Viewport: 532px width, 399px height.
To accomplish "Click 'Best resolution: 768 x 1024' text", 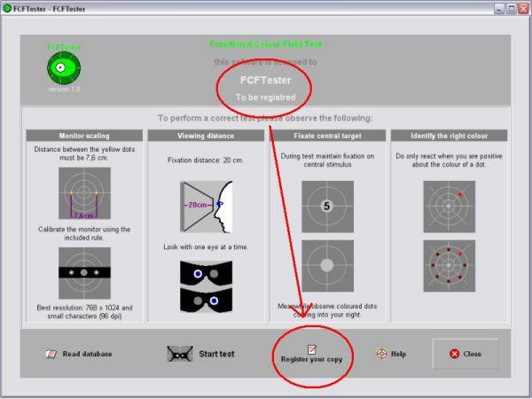I will click(84, 312).
